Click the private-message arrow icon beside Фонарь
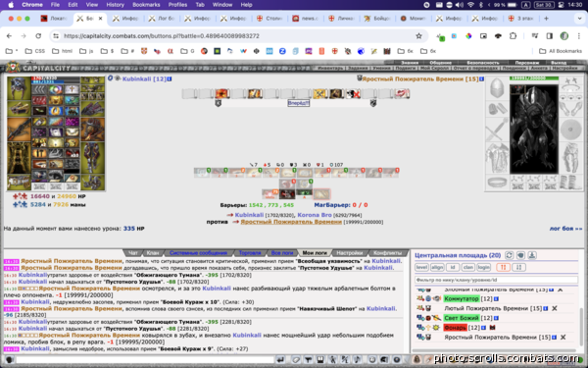Viewport: 588px width, 368px height. [420, 328]
